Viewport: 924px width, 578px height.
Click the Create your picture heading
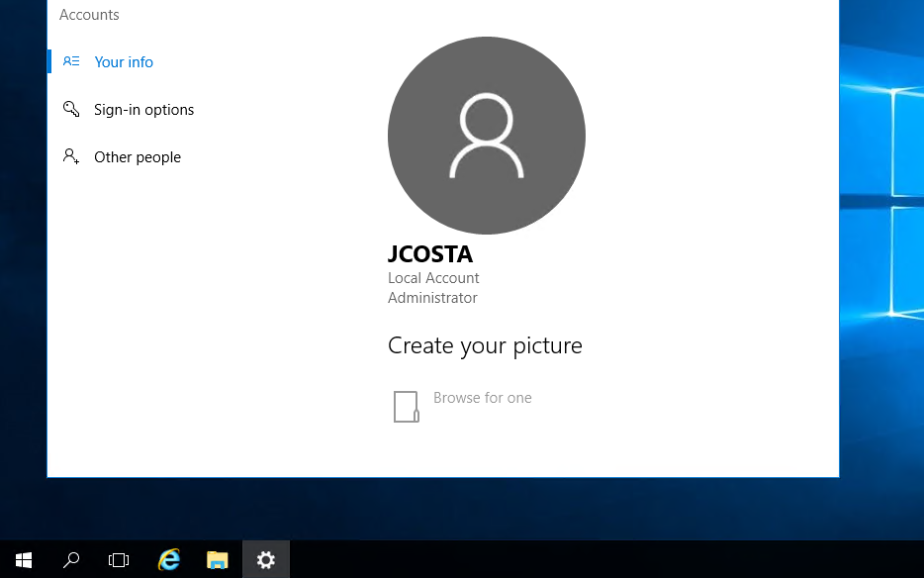click(485, 345)
